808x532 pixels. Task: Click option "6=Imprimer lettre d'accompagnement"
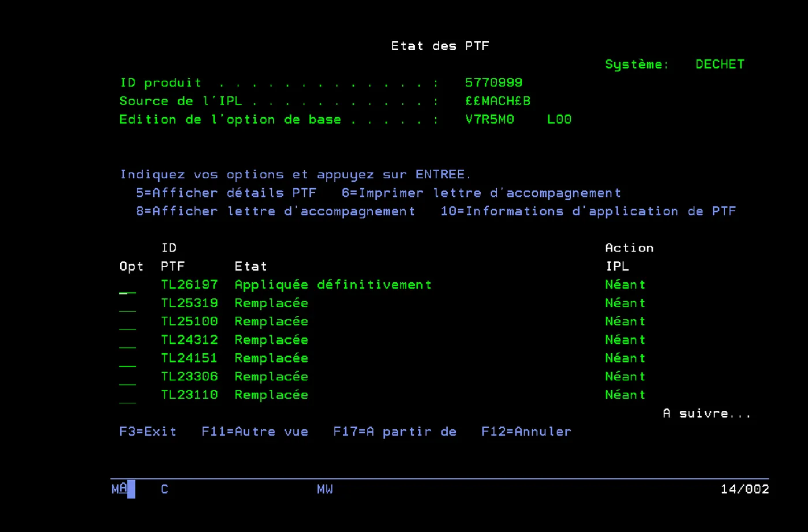click(481, 193)
